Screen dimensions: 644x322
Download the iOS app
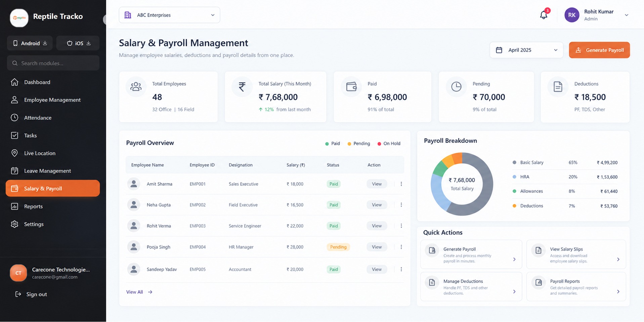click(78, 43)
